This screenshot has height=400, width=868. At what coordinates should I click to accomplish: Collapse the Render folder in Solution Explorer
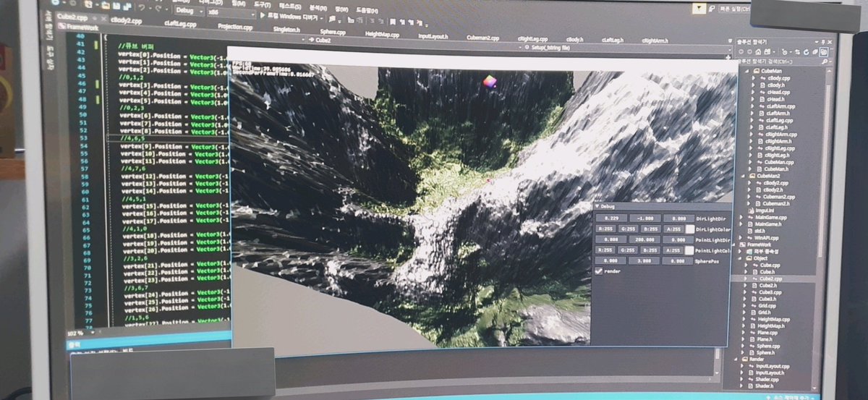click(736, 359)
